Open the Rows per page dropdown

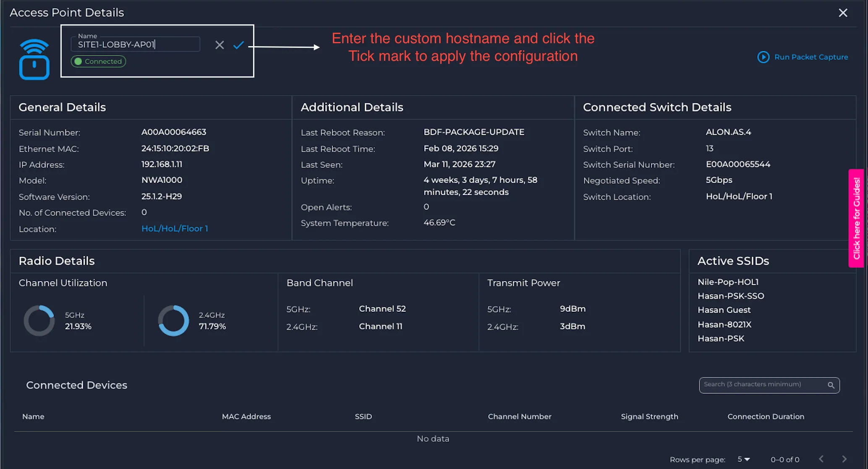pos(744,459)
